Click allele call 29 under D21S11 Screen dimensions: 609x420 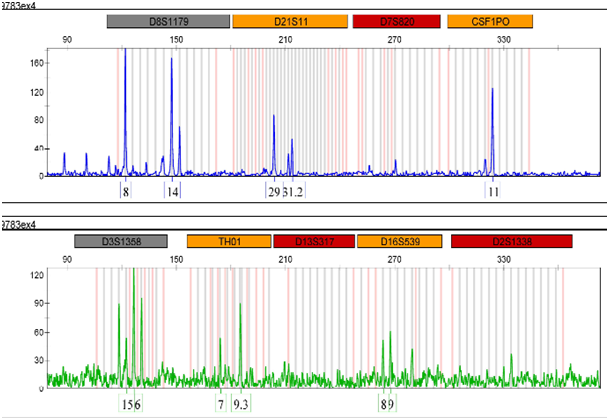tap(274, 191)
